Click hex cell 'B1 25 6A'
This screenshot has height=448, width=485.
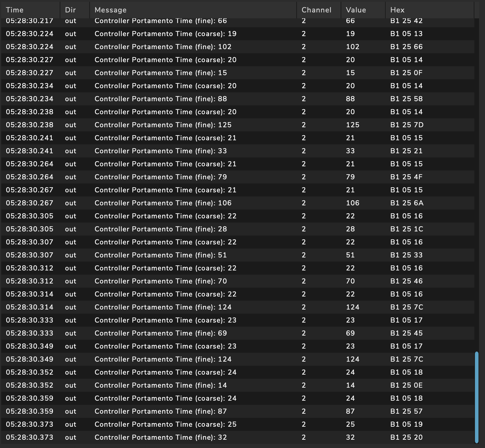(407, 203)
